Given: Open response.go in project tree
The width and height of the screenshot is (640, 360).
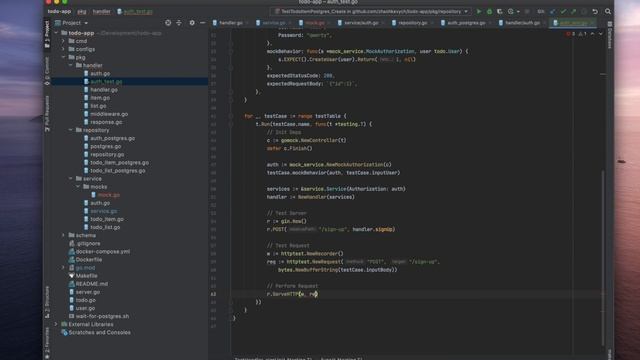Looking at the screenshot, I should 106,122.
